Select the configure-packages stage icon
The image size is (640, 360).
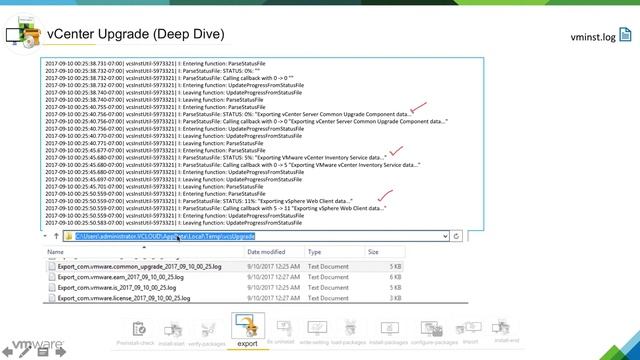pos(432,329)
